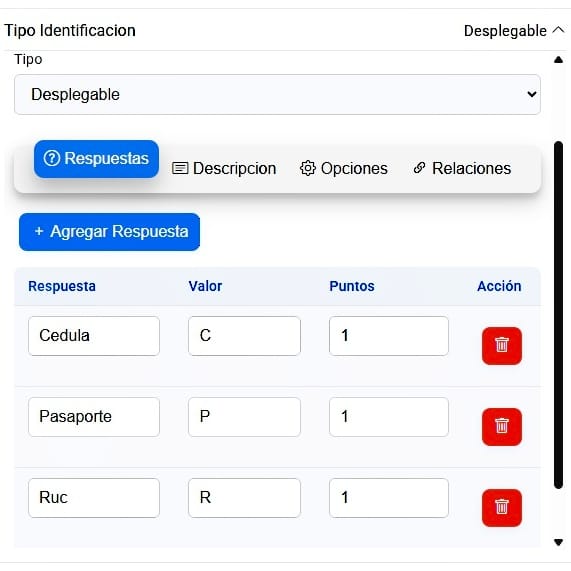Collapse the Tipo Identificacion section chevron
The width and height of the screenshot is (571, 571).
559,30
